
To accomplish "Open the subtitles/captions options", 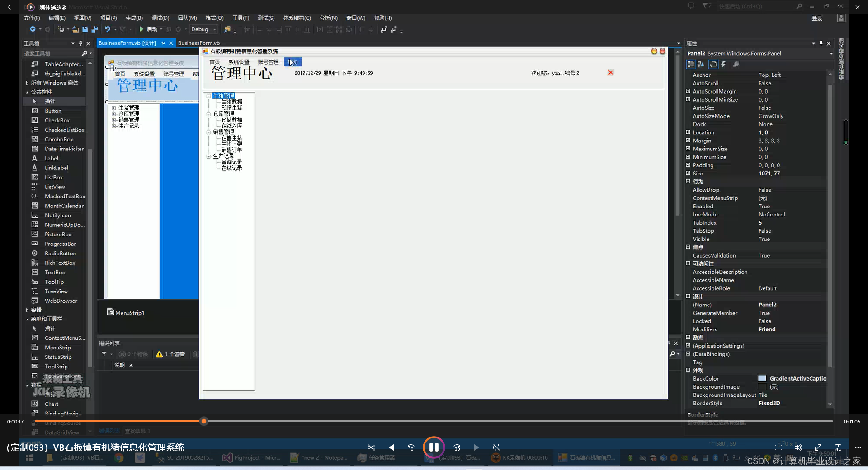I will tap(778, 447).
